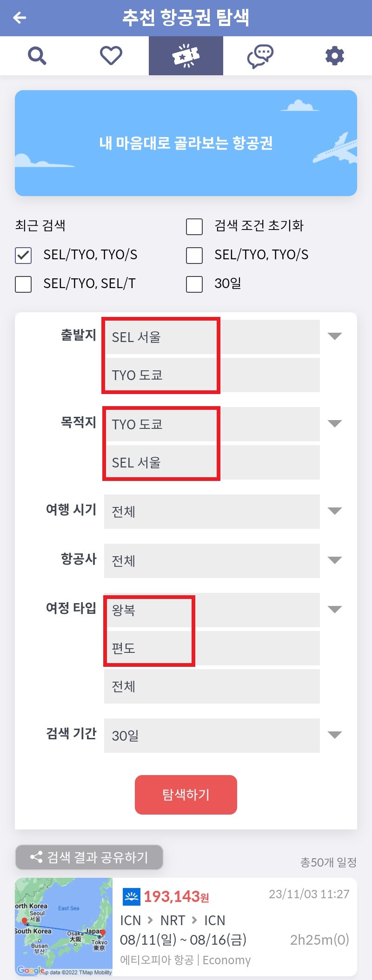Image resolution: width=372 pixels, height=980 pixels.
Task: Open the chat bubble icon
Action: 260,55
